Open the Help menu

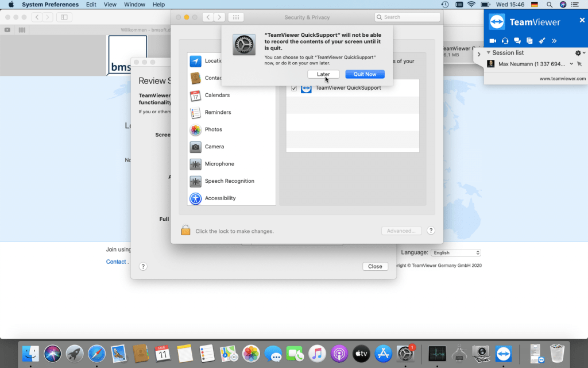(x=158, y=5)
